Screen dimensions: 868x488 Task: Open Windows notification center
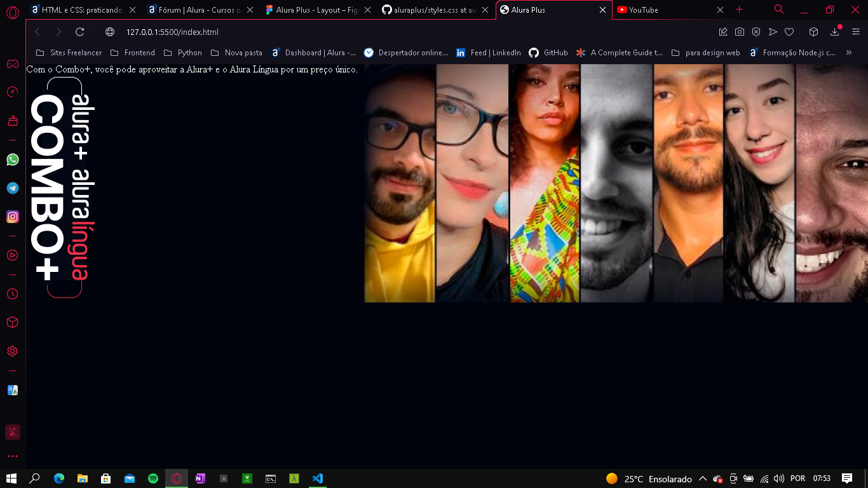pos(847,478)
